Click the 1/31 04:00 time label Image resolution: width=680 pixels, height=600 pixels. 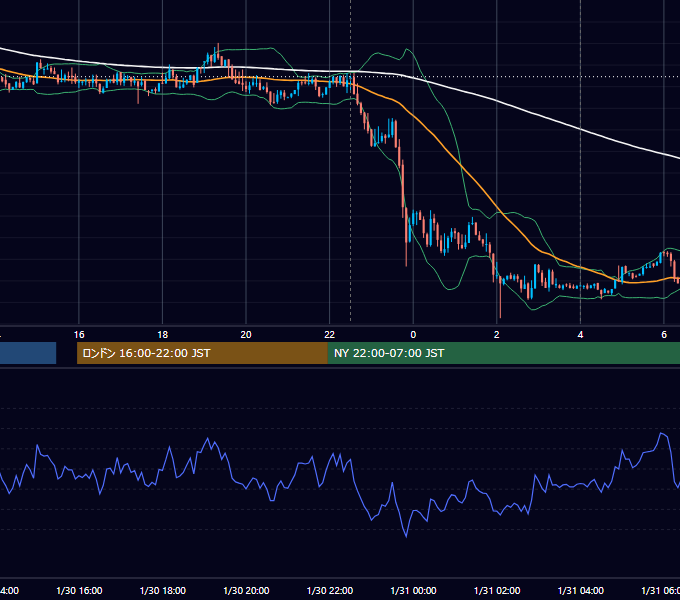[581, 590]
